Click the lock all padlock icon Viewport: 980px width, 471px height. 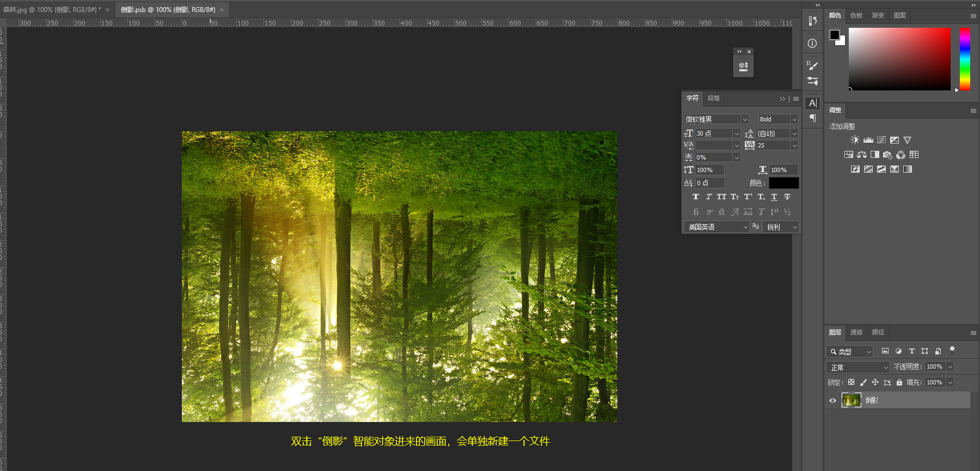click(x=899, y=382)
